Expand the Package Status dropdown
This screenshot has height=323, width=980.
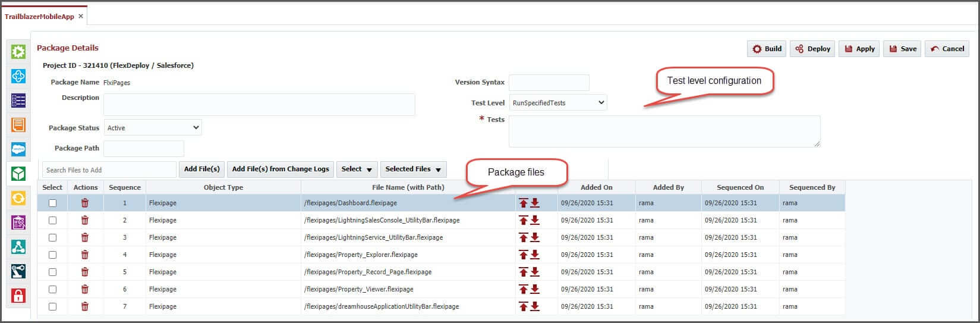click(x=153, y=128)
